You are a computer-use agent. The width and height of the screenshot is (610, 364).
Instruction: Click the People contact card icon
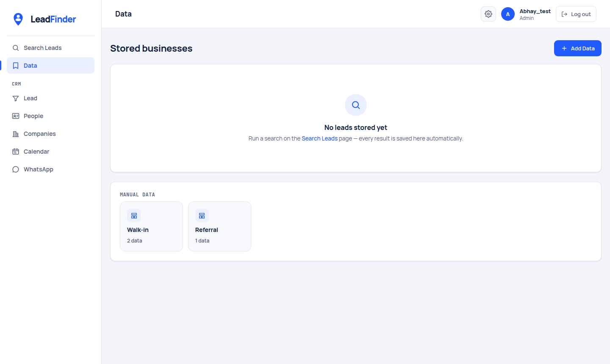(x=16, y=116)
